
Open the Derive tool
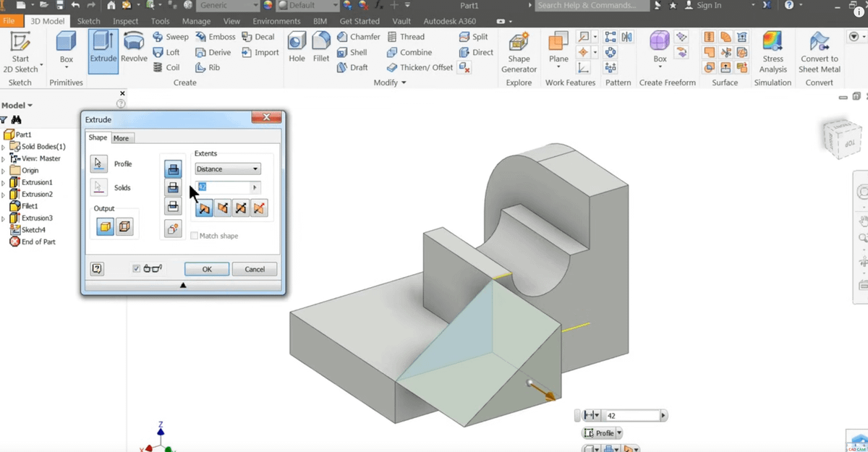(213, 52)
